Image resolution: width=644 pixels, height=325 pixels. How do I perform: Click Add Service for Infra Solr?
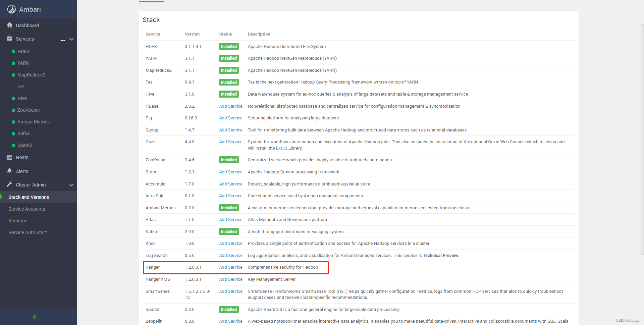pyautogui.click(x=231, y=196)
